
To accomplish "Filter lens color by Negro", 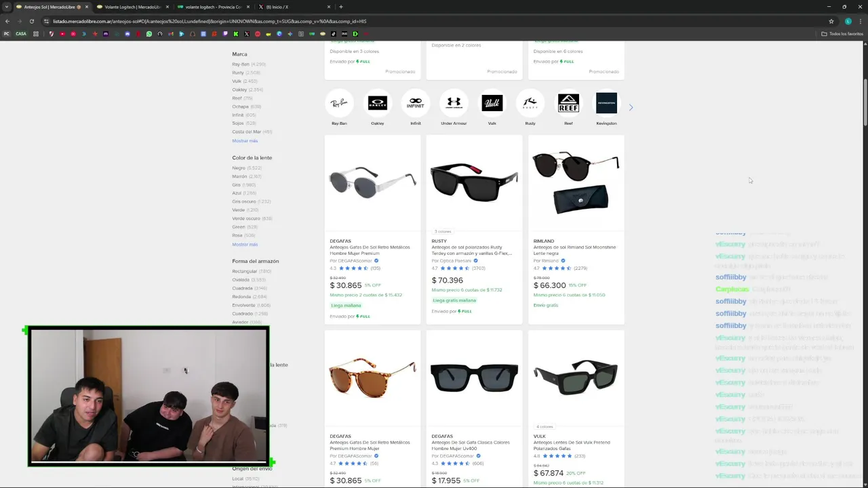I will 246,168.
